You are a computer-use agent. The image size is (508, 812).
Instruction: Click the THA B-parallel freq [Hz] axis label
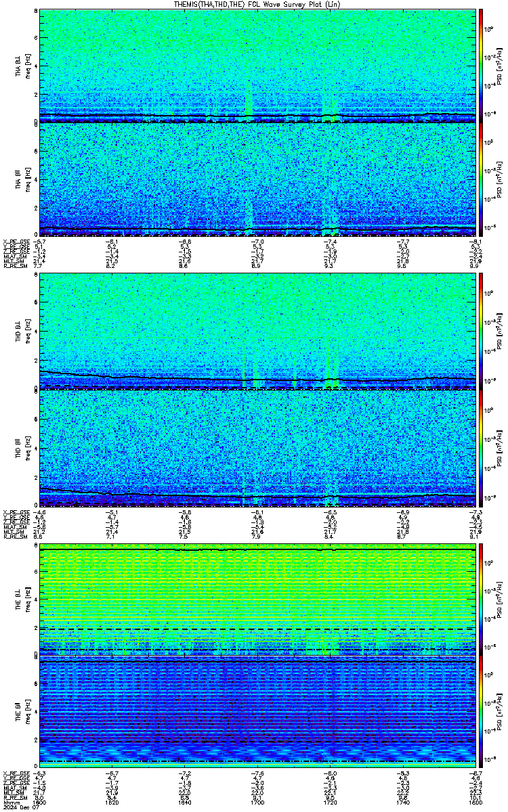click(x=26, y=179)
